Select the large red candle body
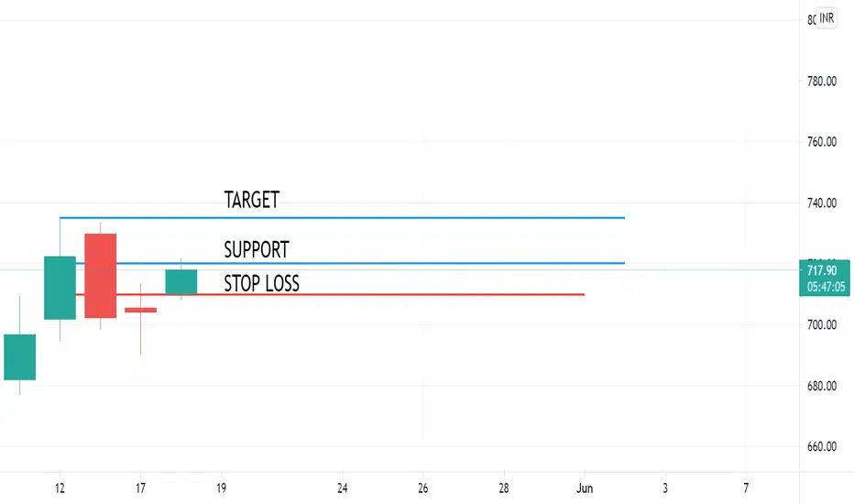The width and height of the screenshot is (854, 504). pos(100,276)
